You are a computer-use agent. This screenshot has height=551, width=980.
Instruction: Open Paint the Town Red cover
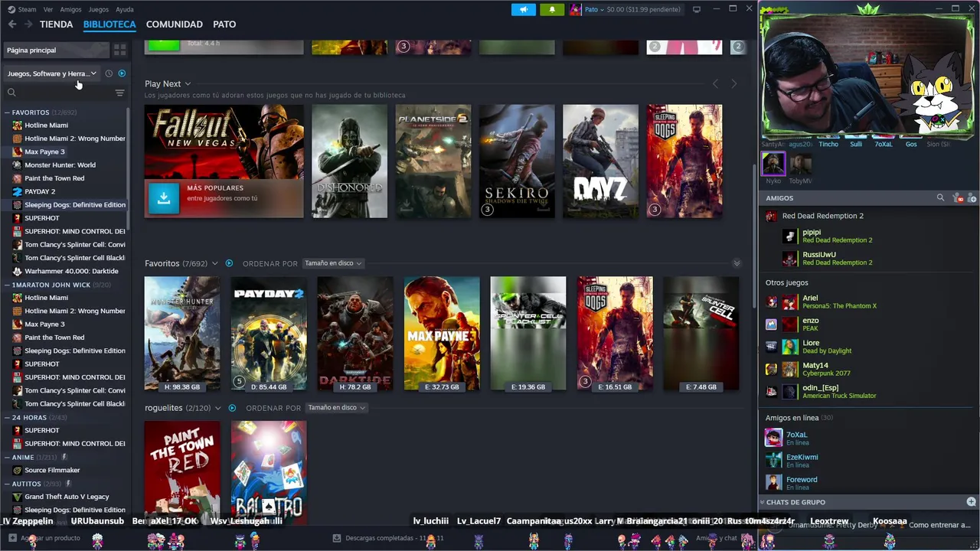[x=182, y=473]
